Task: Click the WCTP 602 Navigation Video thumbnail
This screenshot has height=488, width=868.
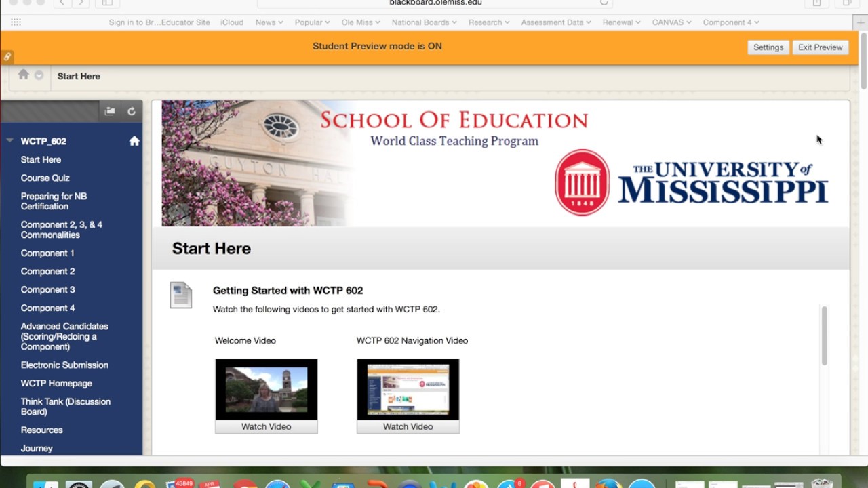Action: point(408,390)
